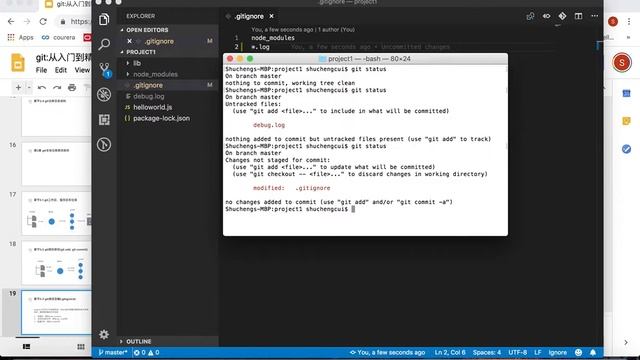Change indentation via Spaces: 4
This screenshot has width=640, height=360.
point(487,352)
